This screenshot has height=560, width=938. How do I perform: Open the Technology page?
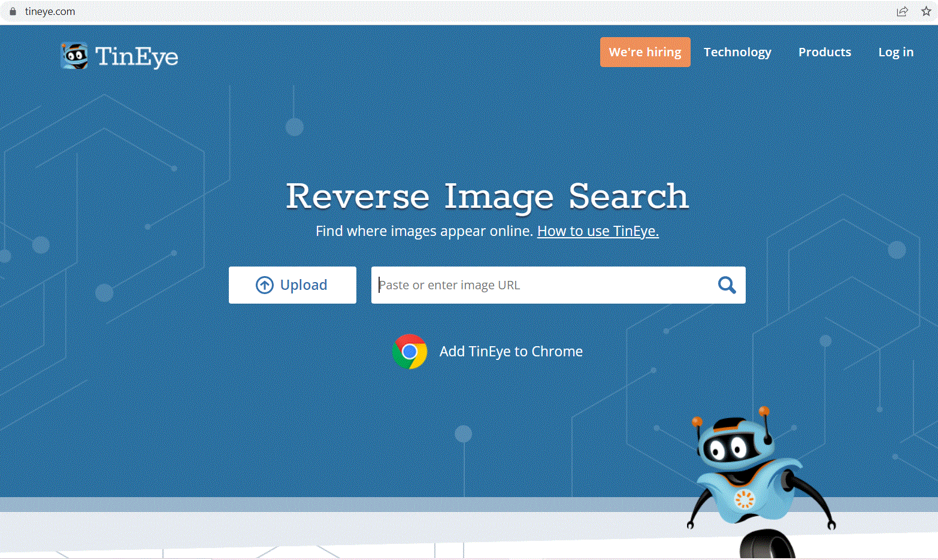coord(737,52)
